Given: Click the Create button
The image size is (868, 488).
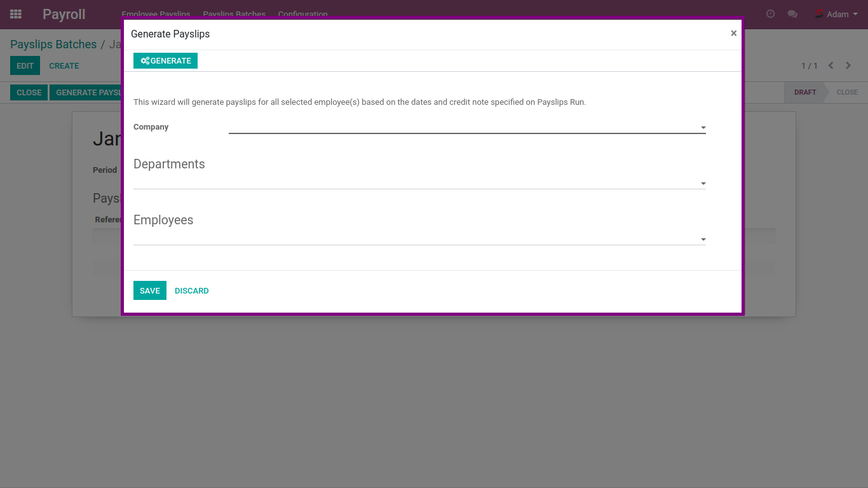Looking at the screenshot, I should click(x=64, y=66).
